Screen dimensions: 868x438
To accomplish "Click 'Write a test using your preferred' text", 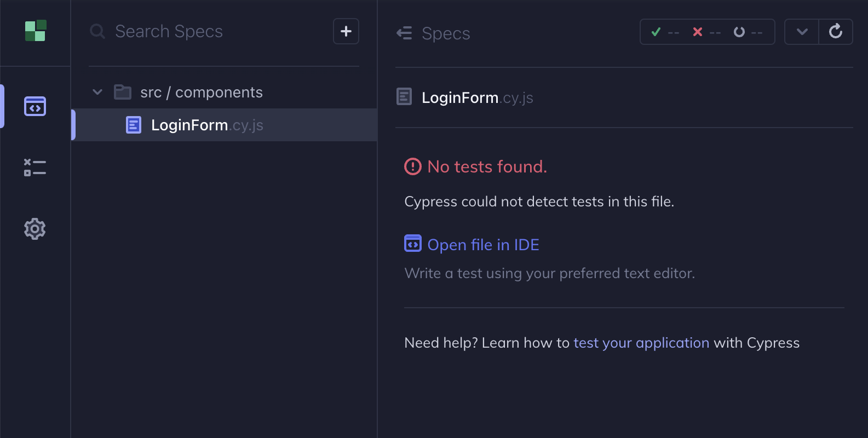I will (x=550, y=273).
